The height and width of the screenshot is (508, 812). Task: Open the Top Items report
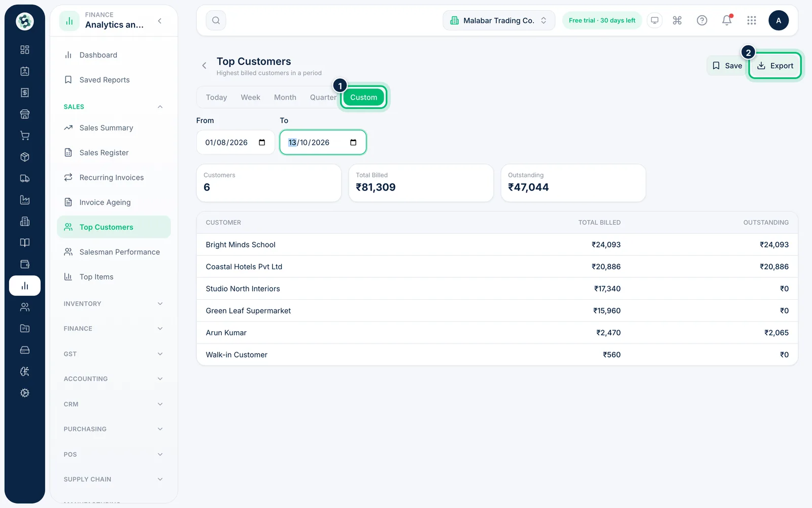[x=114, y=277]
